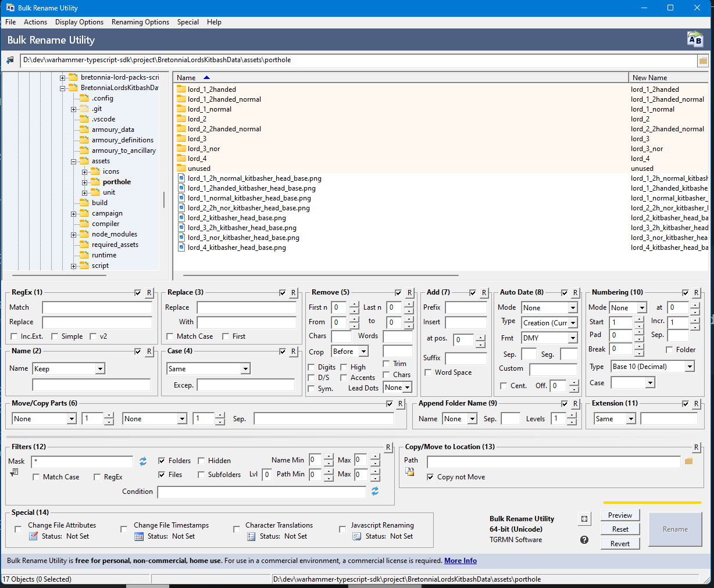Enable the Subfolders filter checkbox
Viewport: 714px width, 588px height.
click(201, 475)
